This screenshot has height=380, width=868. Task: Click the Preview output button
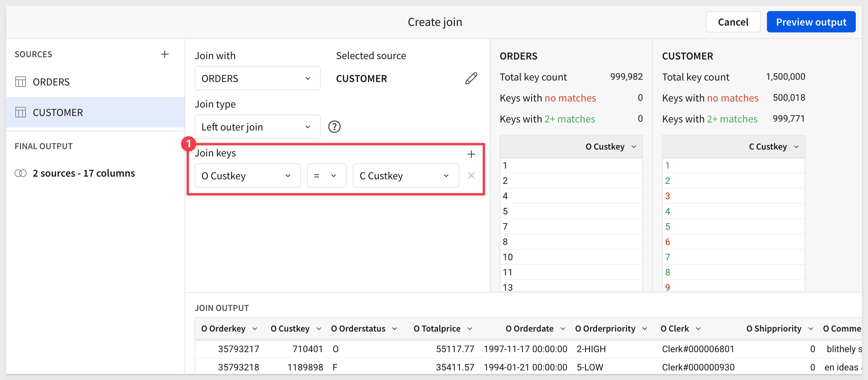click(x=811, y=22)
